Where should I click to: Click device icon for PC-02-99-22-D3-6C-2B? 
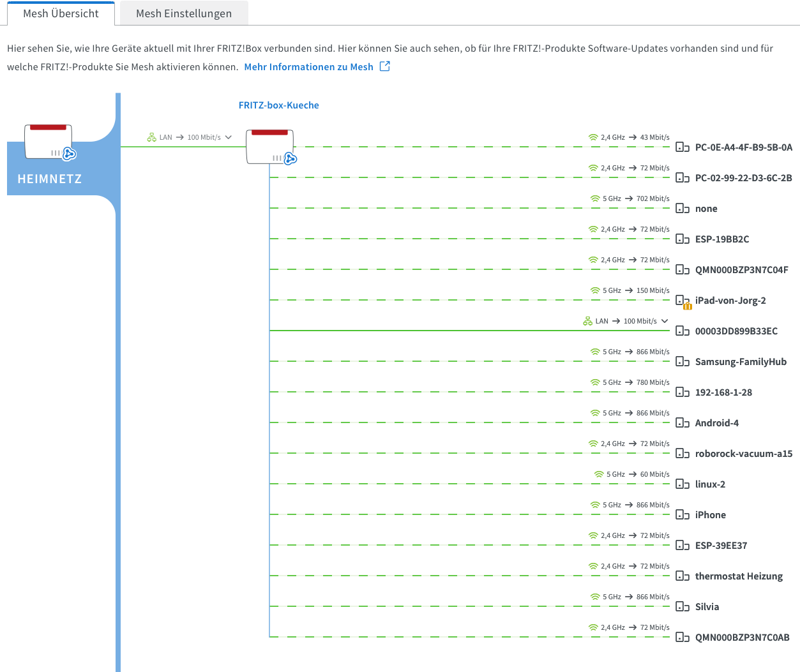point(683,177)
